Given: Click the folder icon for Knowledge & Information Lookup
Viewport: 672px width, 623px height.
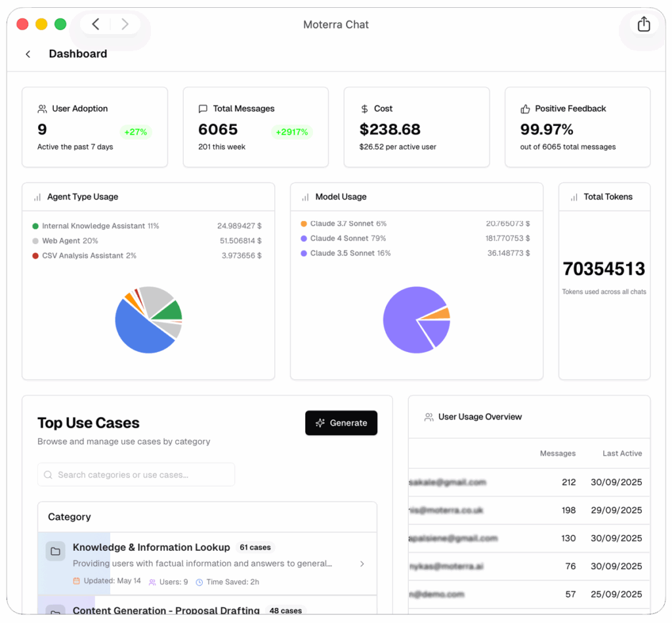Looking at the screenshot, I should tap(55, 552).
